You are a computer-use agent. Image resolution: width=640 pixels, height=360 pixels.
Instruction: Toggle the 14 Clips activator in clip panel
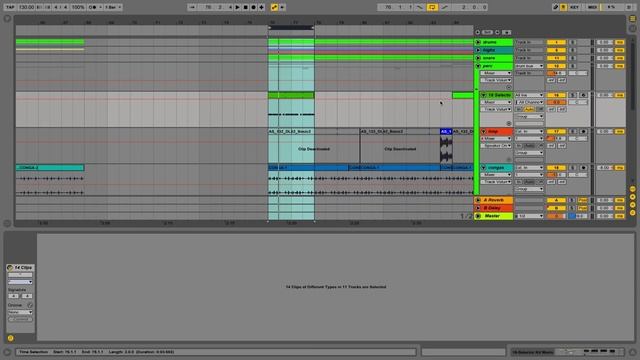pos(10,268)
